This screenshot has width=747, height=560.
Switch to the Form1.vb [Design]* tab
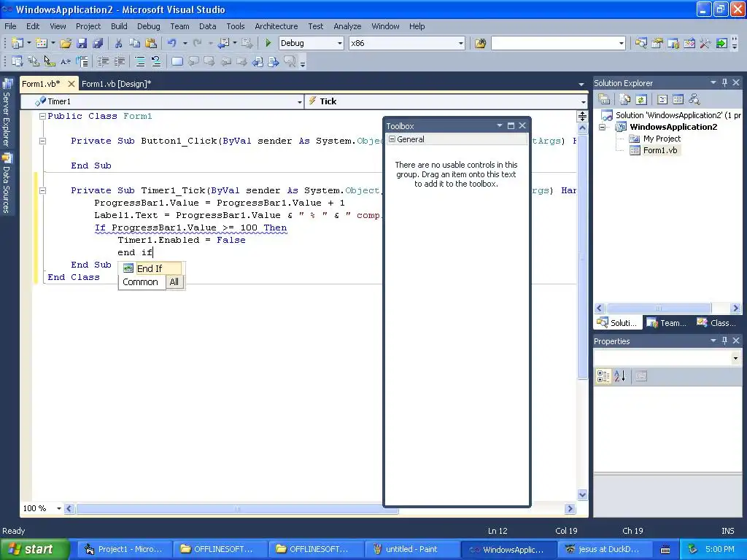coord(116,84)
